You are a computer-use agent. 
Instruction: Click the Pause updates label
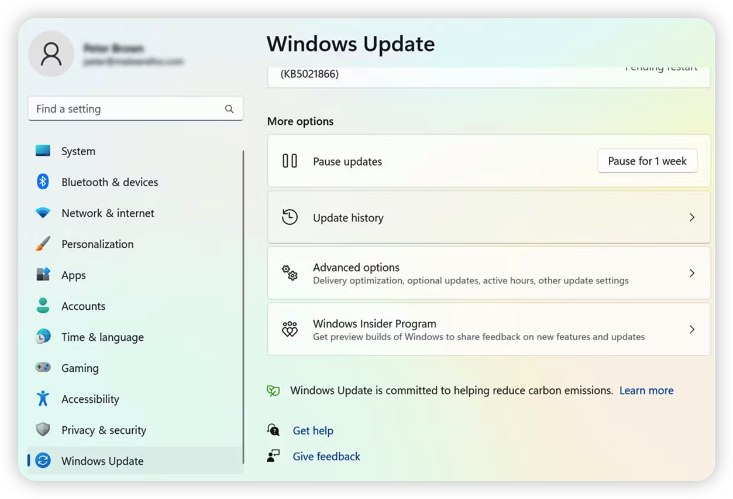pos(347,161)
